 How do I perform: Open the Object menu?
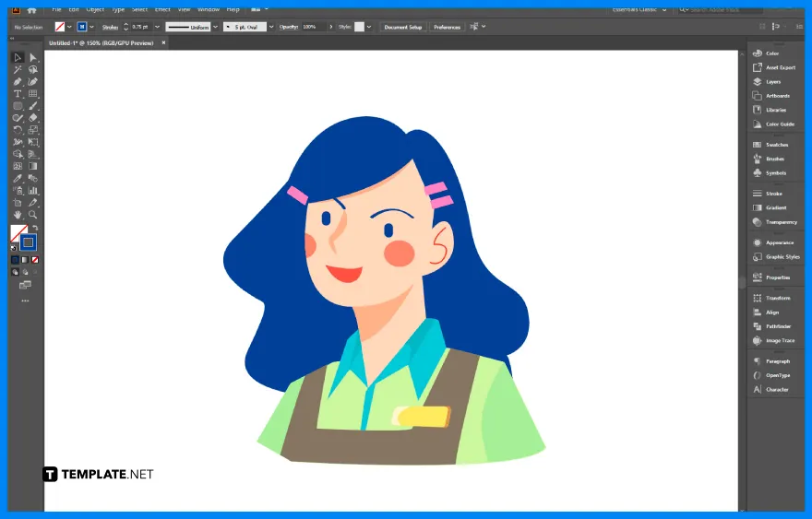(x=95, y=9)
